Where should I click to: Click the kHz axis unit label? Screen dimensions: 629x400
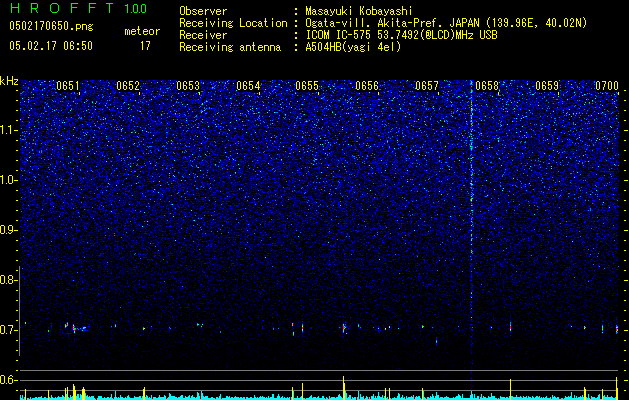9,81
